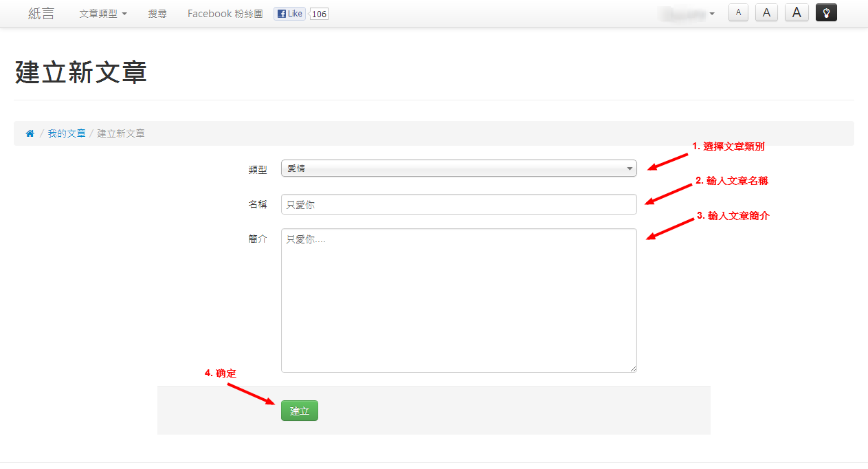The height and width of the screenshot is (469, 868).
Task: Click inside the 簡介 text area
Action: (458, 301)
